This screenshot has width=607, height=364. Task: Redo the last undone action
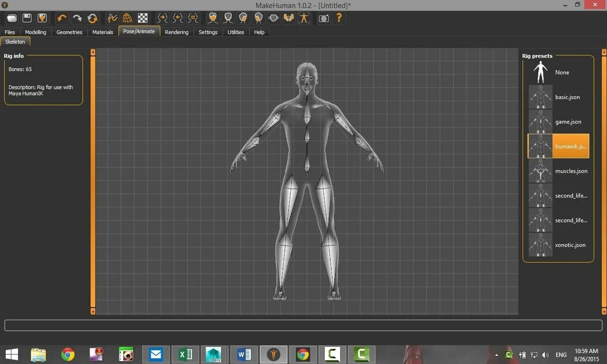77,18
